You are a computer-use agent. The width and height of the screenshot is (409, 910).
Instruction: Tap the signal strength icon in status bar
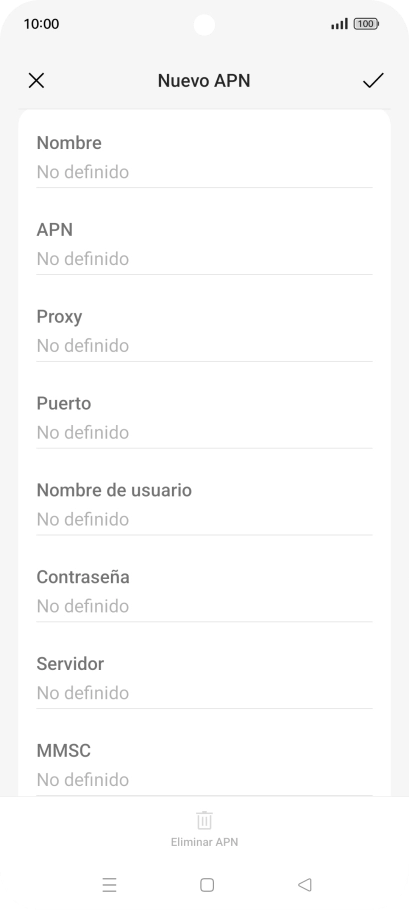(x=339, y=24)
